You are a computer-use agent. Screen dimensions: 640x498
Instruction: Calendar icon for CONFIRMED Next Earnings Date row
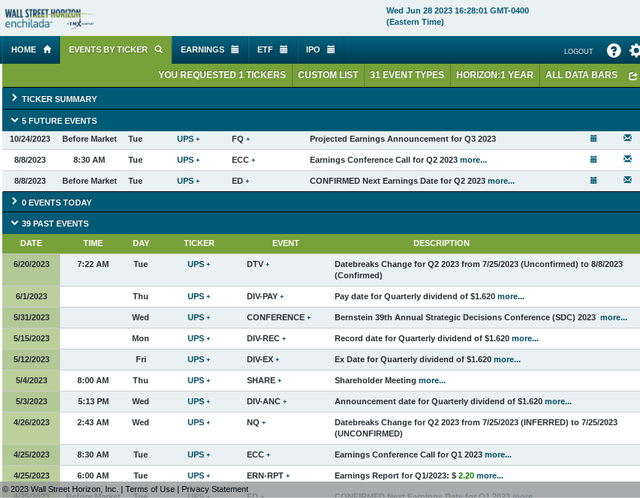pyautogui.click(x=593, y=180)
